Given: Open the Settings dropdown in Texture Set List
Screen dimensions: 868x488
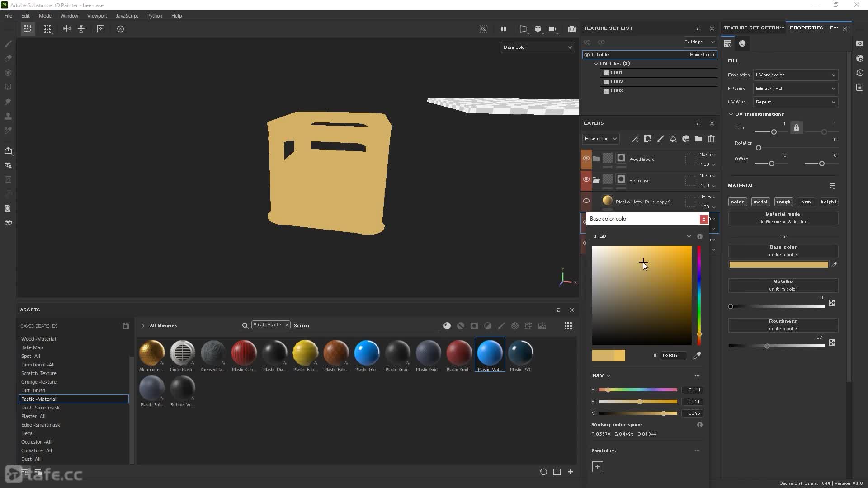Looking at the screenshot, I should click(x=700, y=42).
